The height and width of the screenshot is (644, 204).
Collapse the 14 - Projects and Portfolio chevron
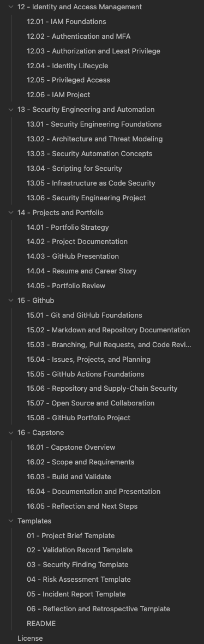click(x=11, y=212)
